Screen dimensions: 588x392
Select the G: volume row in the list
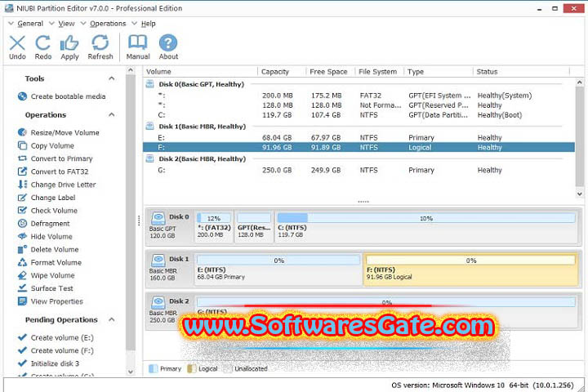tap(359, 171)
